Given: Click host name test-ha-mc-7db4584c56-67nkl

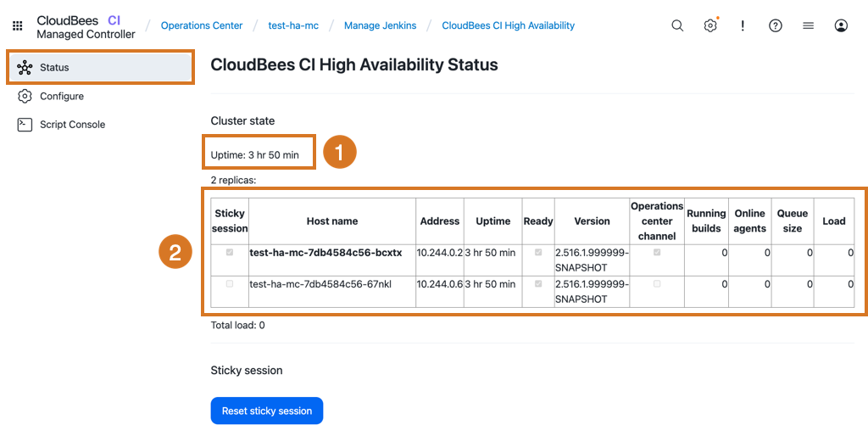Looking at the screenshot, I should coord(320,284).
